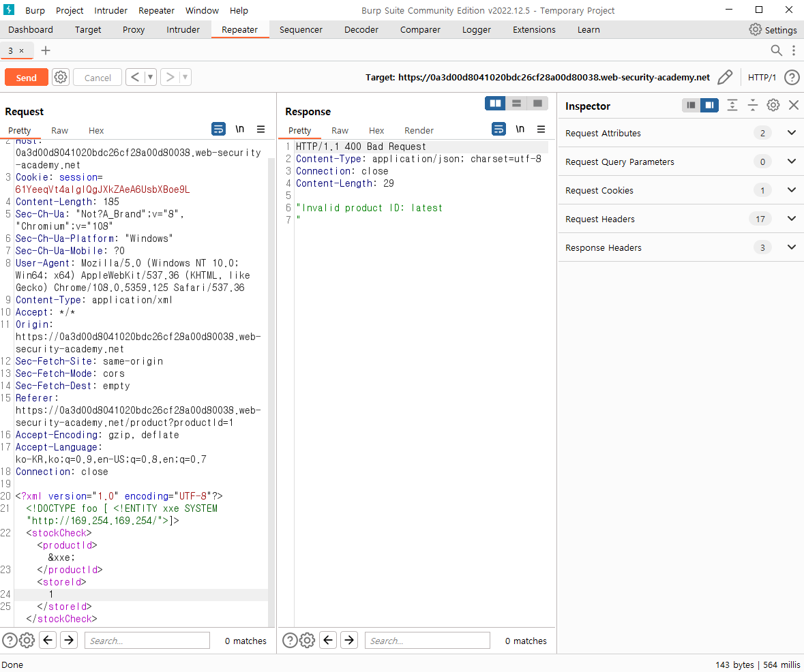Open the request send options gear
This screenshot has width=804, height=672.
point(61,78)
